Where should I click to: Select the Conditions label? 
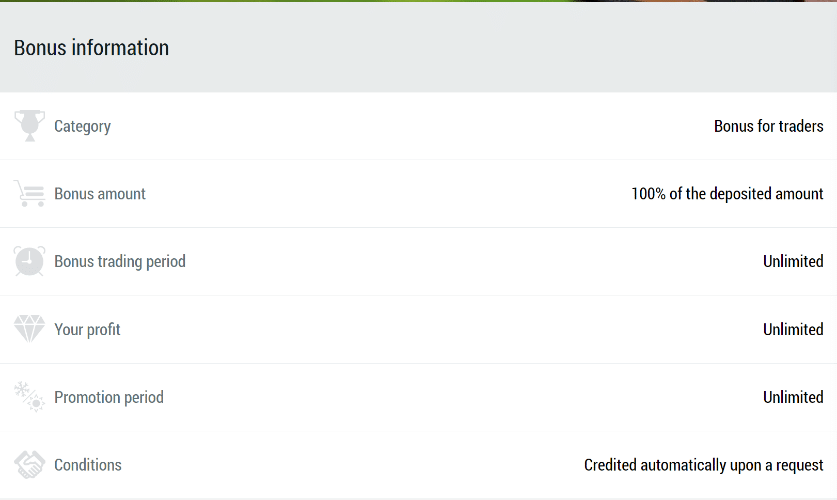[88, 465]
